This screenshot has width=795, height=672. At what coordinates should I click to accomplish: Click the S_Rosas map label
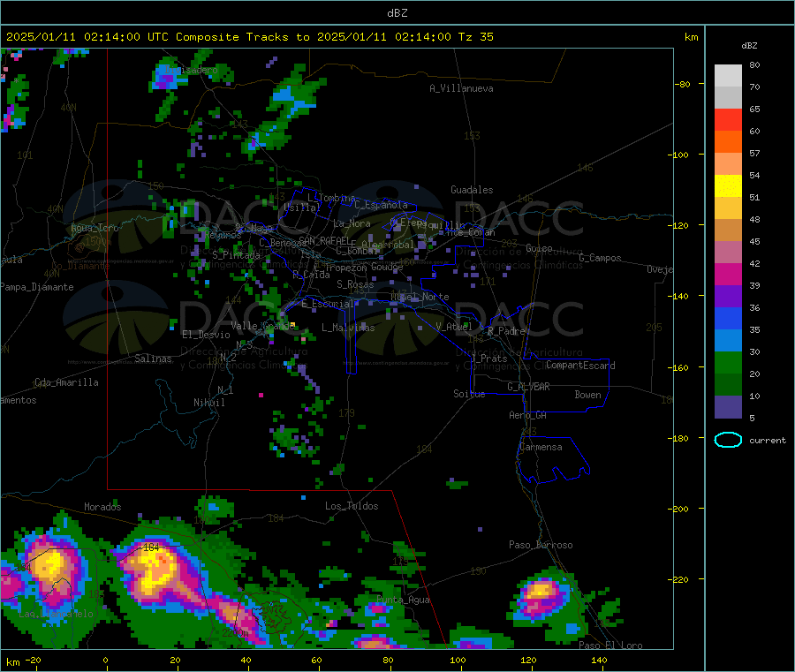click(x=355, y=284)
